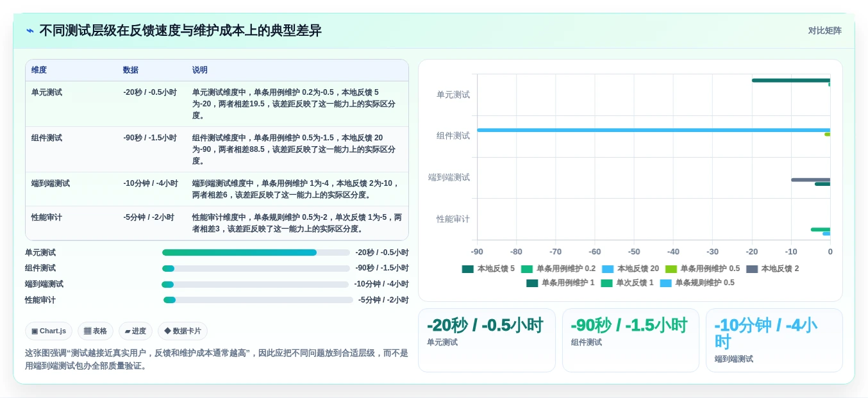Click the 组件测试 chart axis label
This screenshot has height=398, width=868.
pos(453,136)
